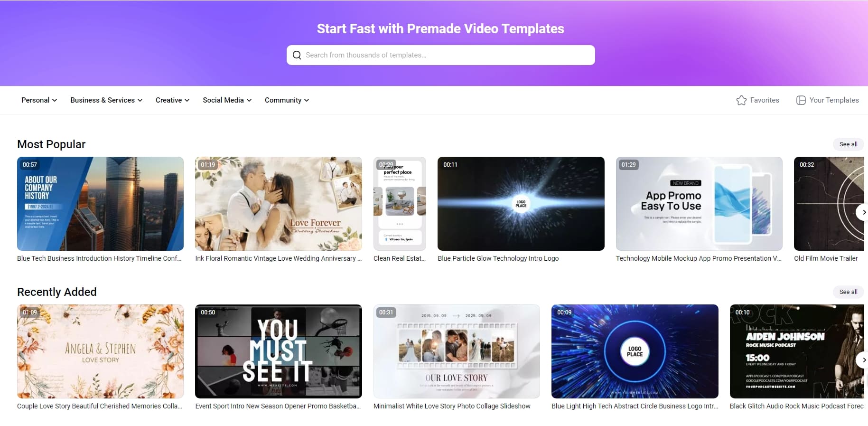The image size is (868, 426).
Task: Select the Love Forever wedding template thumbnail
Action: coord(278,204)
